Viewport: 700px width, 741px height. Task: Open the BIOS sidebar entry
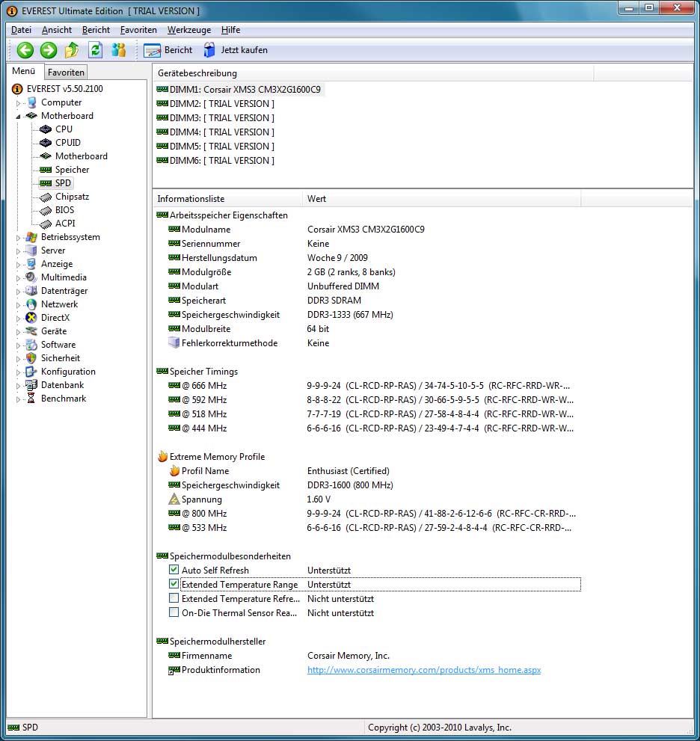pyautogui.click(x=64, y=209)
